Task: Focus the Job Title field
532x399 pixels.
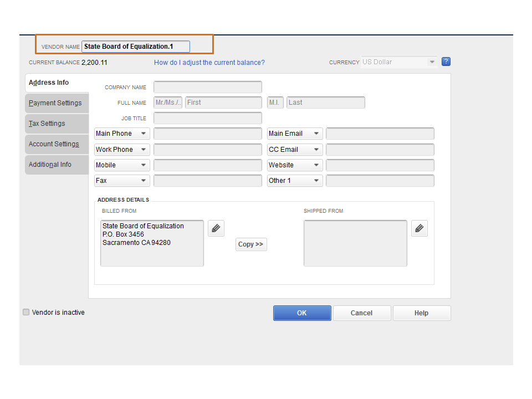Action: (x=208, y=118)
